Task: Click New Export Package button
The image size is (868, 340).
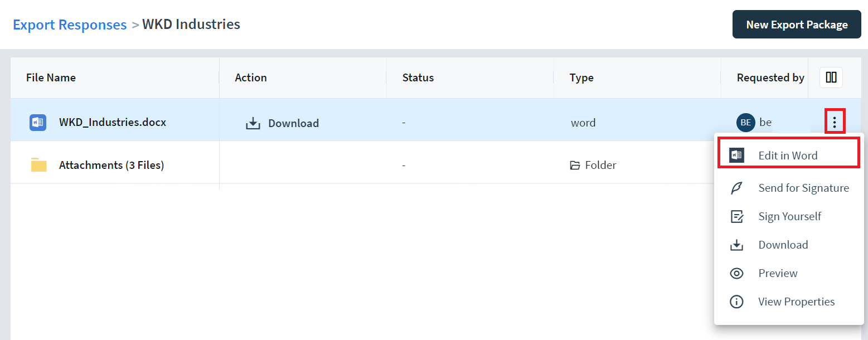Action: coord(796,25)
